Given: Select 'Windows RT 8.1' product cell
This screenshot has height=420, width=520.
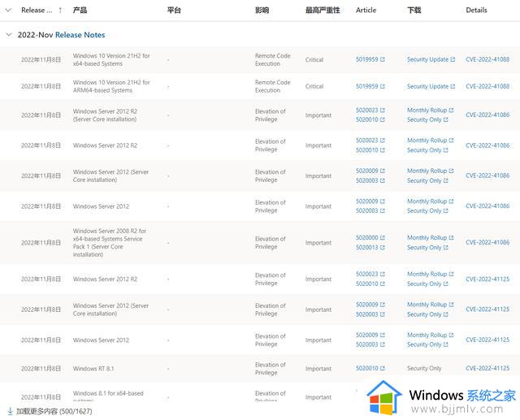Looking at the screenshot, I should pyautogui.click(x=93, y=369).
